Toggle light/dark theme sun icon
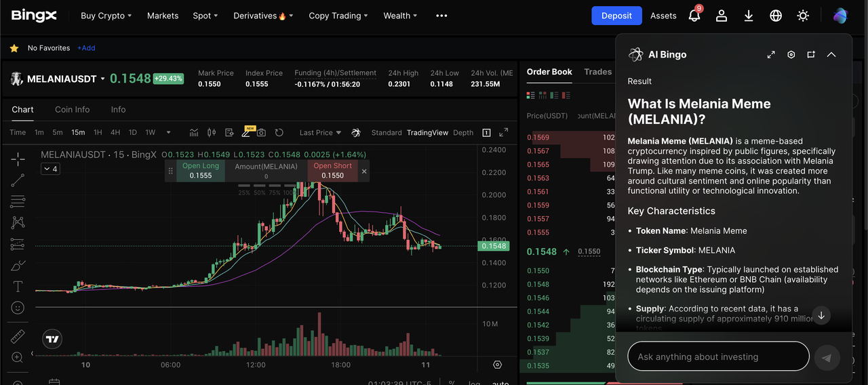The image size is (868, 385). [803, 16]
